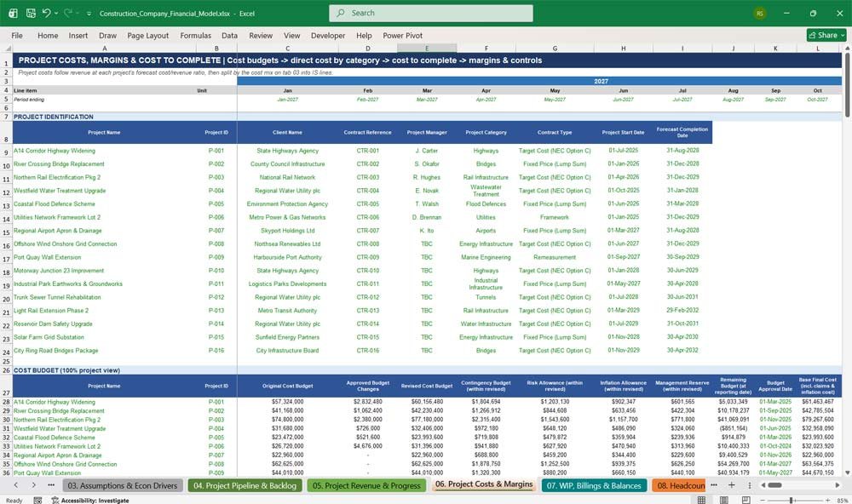Click the vertical scrollbar up arrow
The height and width of the screenshot is (504, 852).
point(847,49)
